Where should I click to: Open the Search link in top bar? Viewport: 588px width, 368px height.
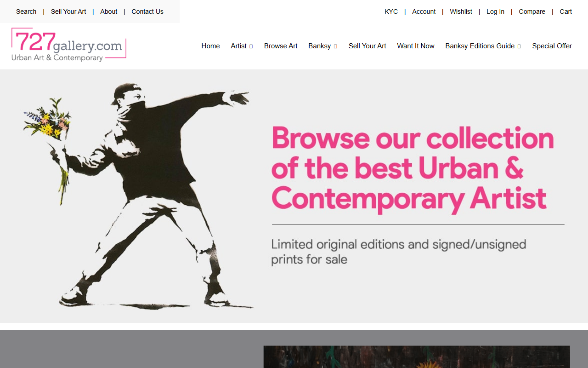click(x=26, y=11)
